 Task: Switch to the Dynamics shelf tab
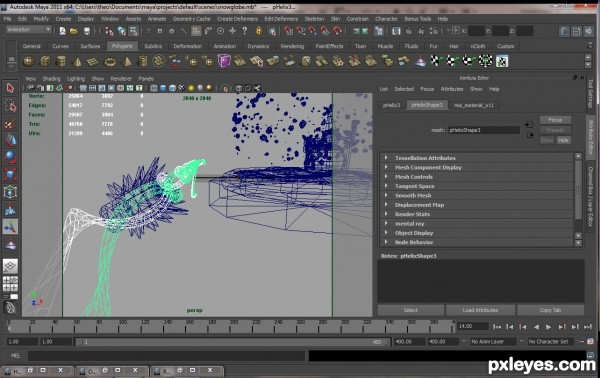coord(258,46)
